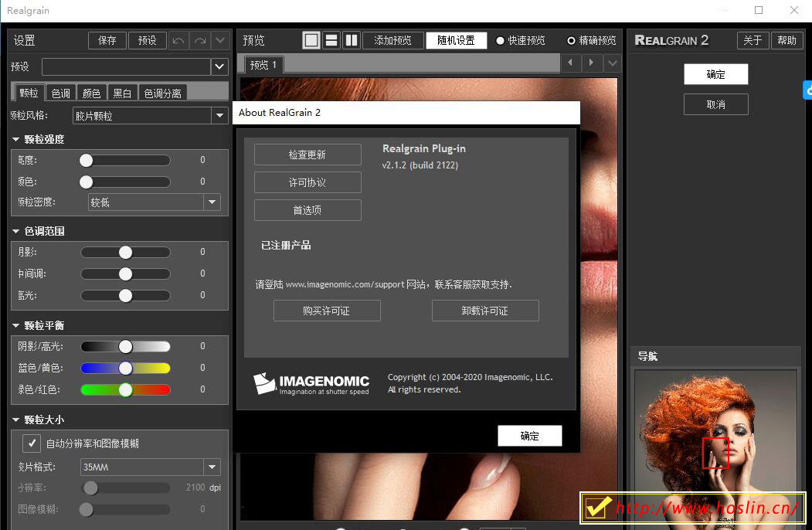812x530 pixels.
Task: Go to next preview tab arrow
Action: point(591,63)
